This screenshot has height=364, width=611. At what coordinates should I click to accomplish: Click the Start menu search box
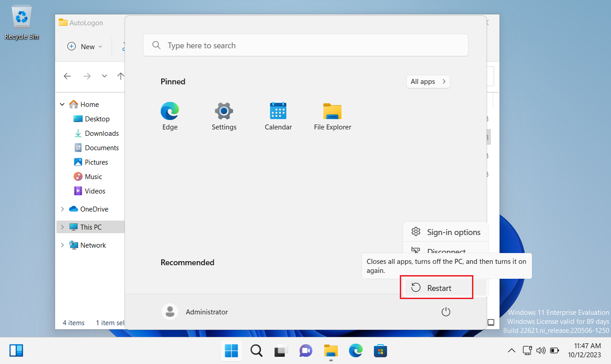(305, 46)
